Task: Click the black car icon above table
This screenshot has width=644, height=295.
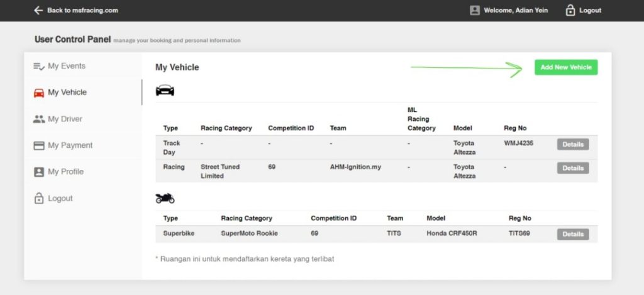Action: (165, 91)
